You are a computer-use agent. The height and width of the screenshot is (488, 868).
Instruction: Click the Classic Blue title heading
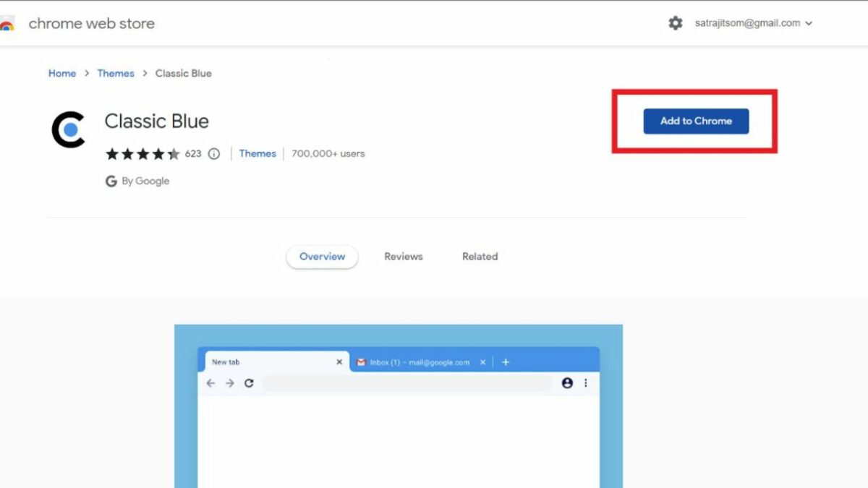point(156,121)
